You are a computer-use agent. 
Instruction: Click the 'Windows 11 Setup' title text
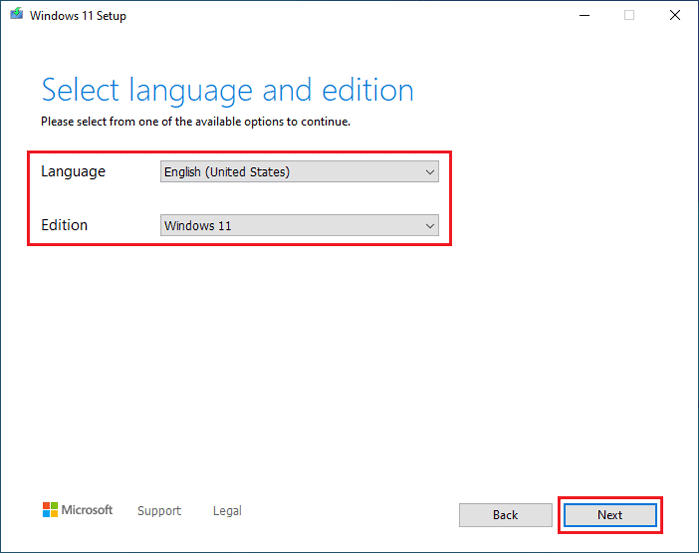point(78,16)
